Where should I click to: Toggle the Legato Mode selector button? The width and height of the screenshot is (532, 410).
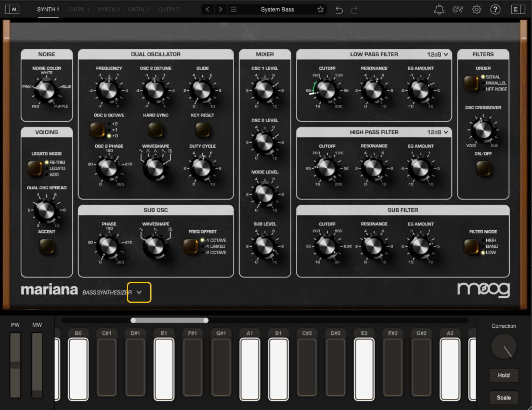35,168
